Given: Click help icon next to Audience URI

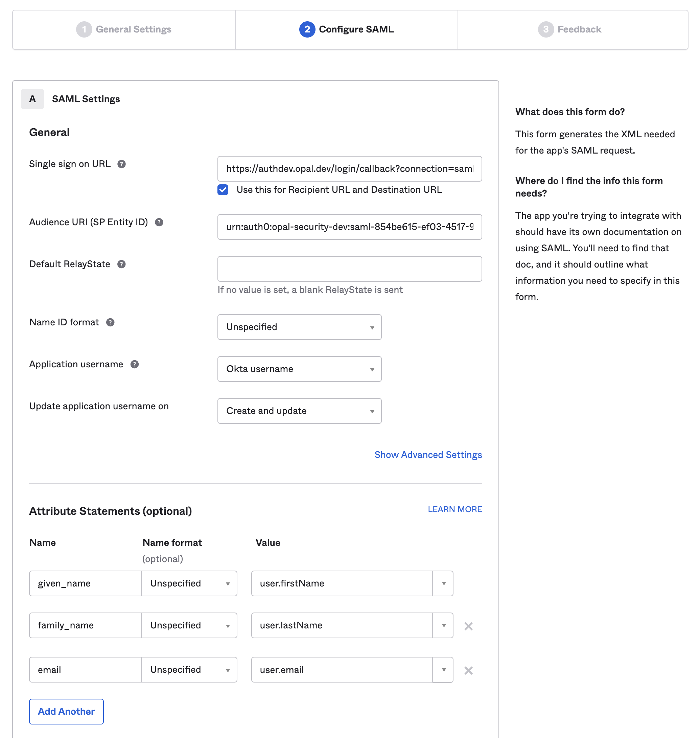Looking at the screenshot, I should click(x=159, y=222).
